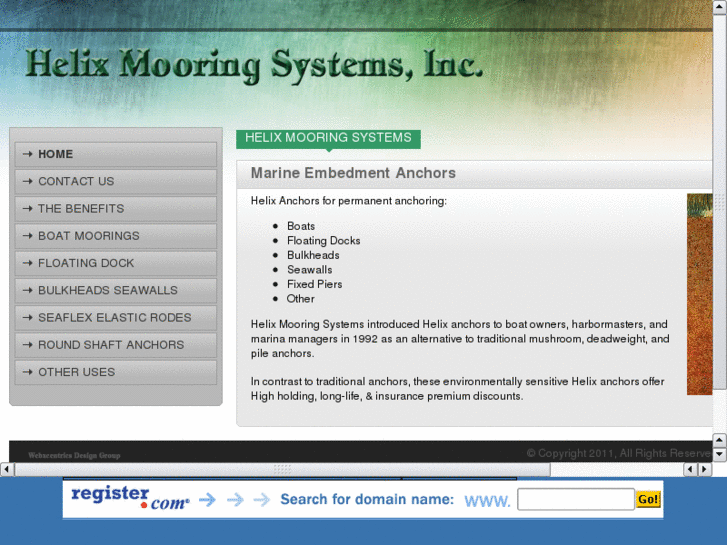Click the yellow Go! button
Screen dimensions: 727x545
click(x=648, y=500)
